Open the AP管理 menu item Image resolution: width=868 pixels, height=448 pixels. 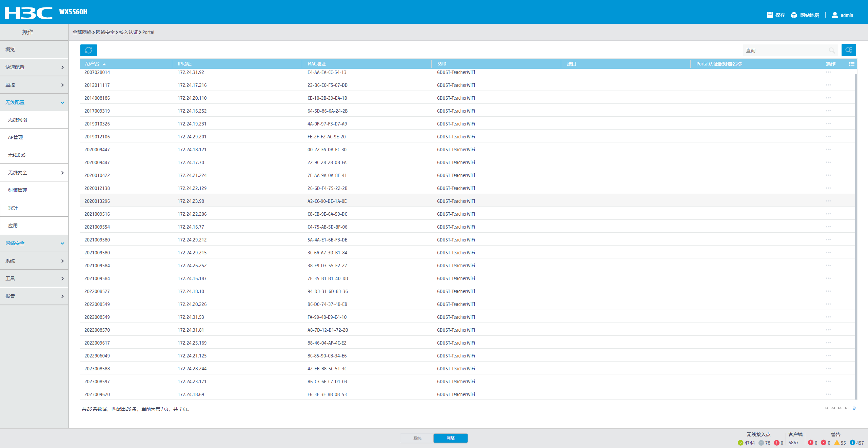click(16, 137)
